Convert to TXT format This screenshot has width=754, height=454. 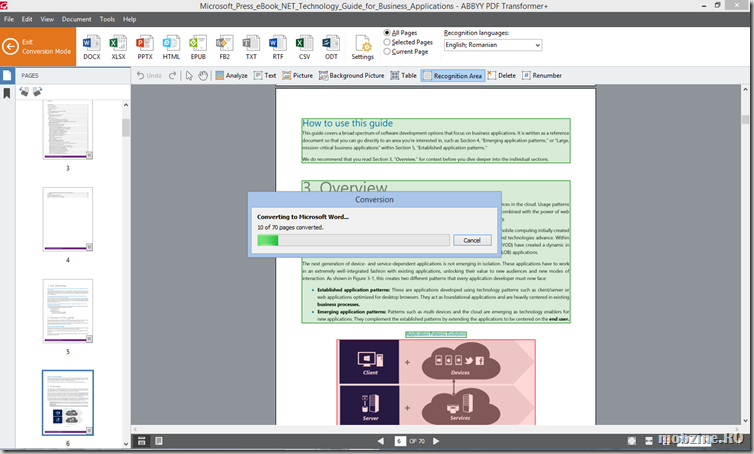[251, 47]
